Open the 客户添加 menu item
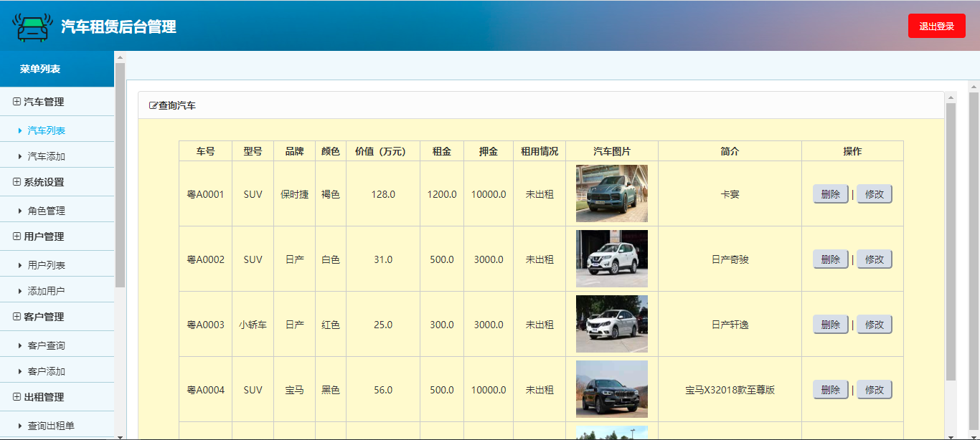980x440 pixels. 47,371
